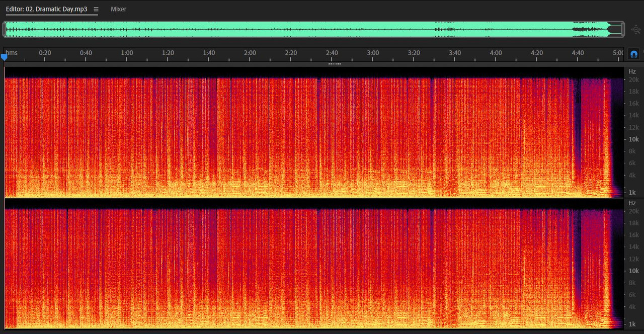
Task: Click inside the upper channel spectrogram display
Action: (314, 132)
